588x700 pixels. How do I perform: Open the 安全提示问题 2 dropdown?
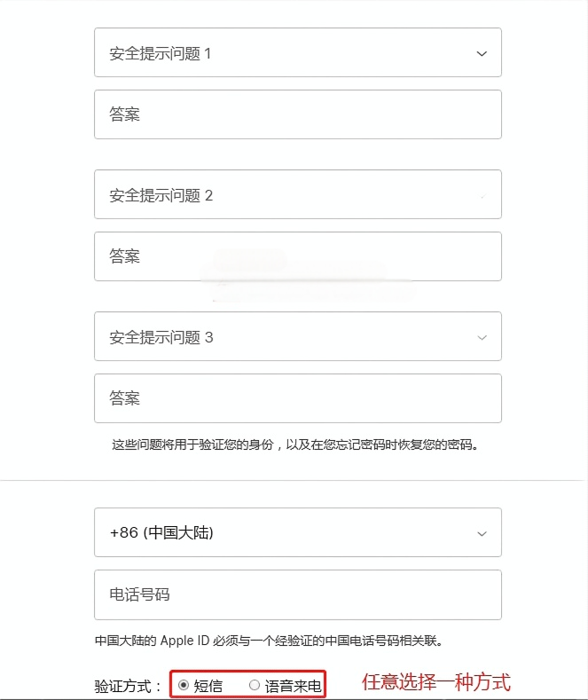tap(298, 194)
